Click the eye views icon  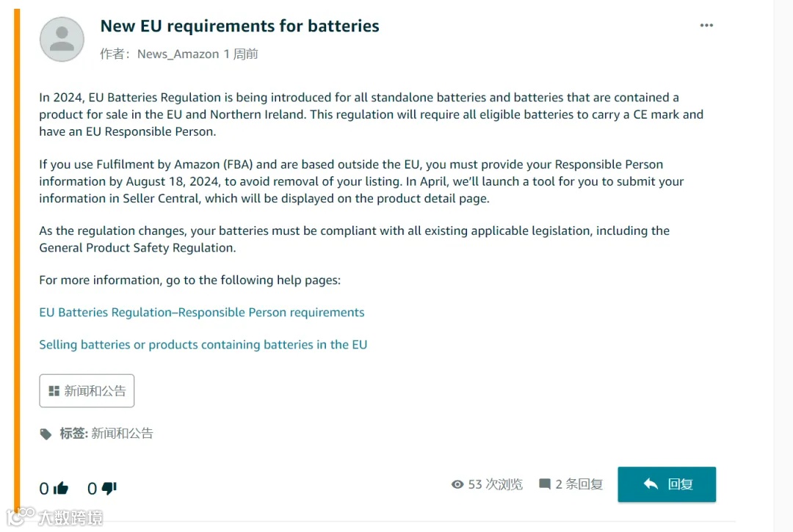coord(457,484)
